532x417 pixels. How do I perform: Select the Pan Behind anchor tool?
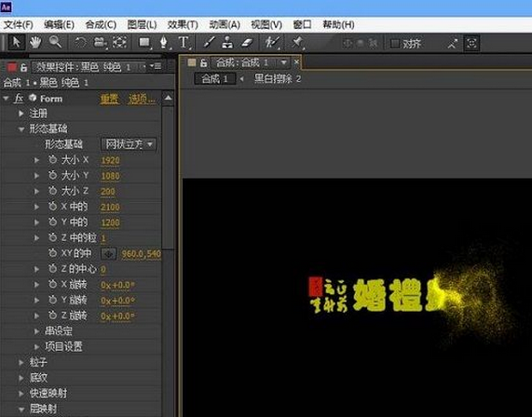tap(119, 43)
